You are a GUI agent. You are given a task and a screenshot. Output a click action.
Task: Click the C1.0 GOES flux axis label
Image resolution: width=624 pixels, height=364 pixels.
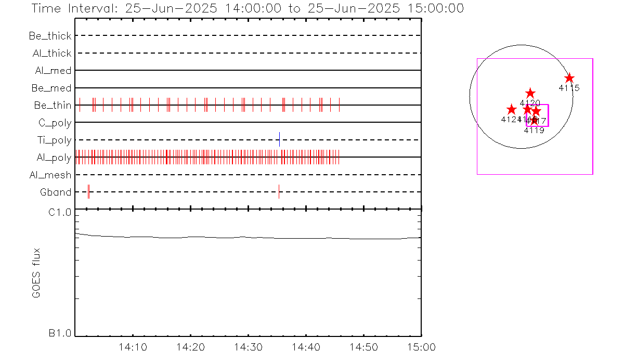[x=60, y=212]
